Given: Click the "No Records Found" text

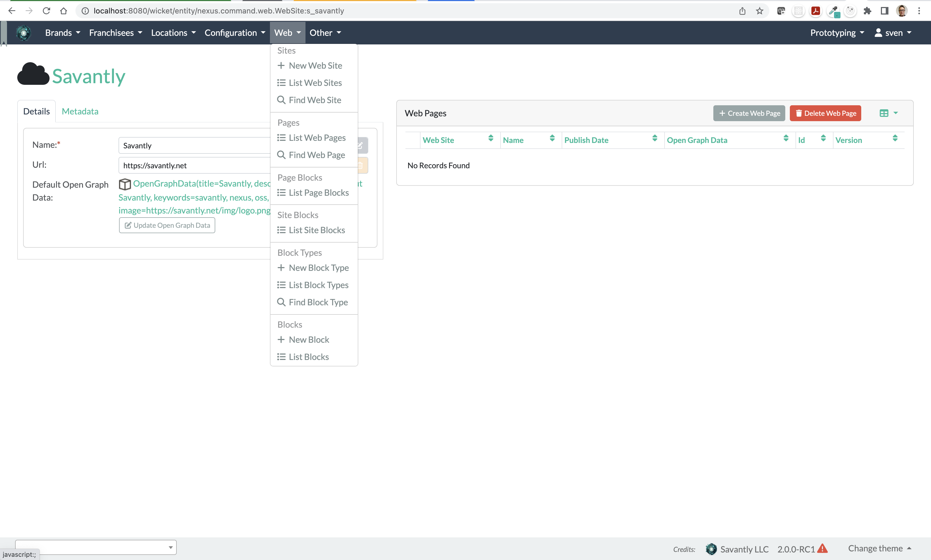Looking at the screenshot, I should 438,166.
